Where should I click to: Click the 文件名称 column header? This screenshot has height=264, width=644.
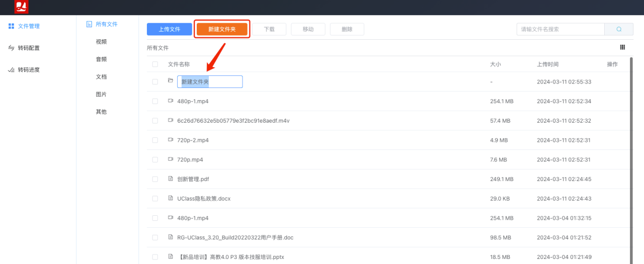179,64
